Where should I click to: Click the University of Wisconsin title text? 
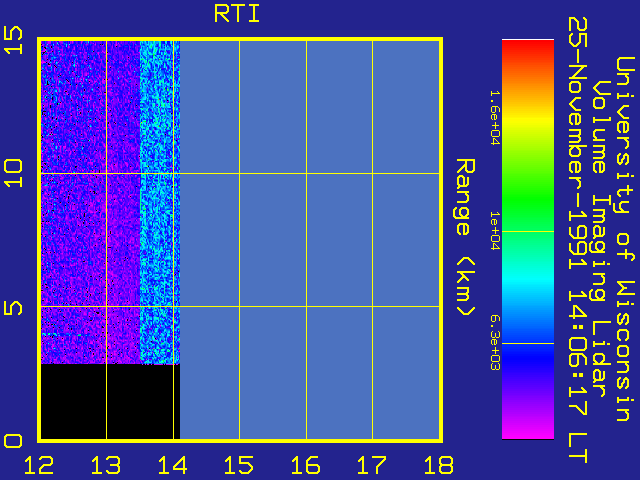[x=625, y=239]
